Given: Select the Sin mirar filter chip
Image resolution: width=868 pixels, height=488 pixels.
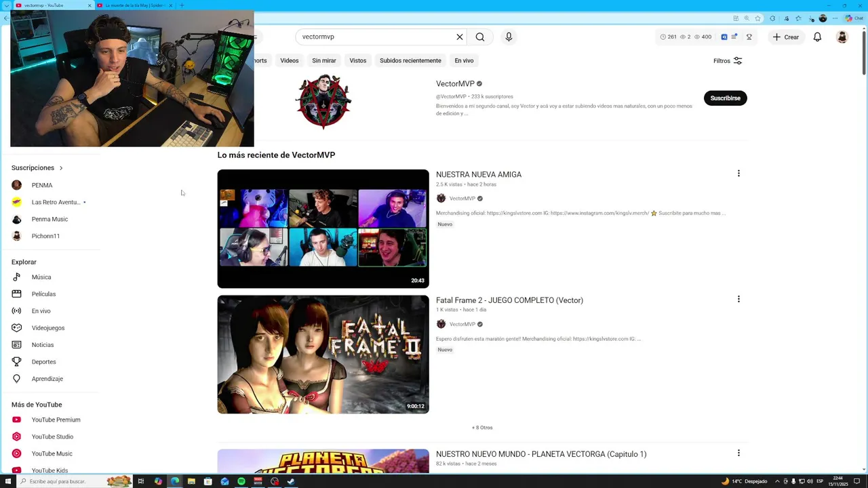Looking at the screenshot, I should (x=324, y=60).
